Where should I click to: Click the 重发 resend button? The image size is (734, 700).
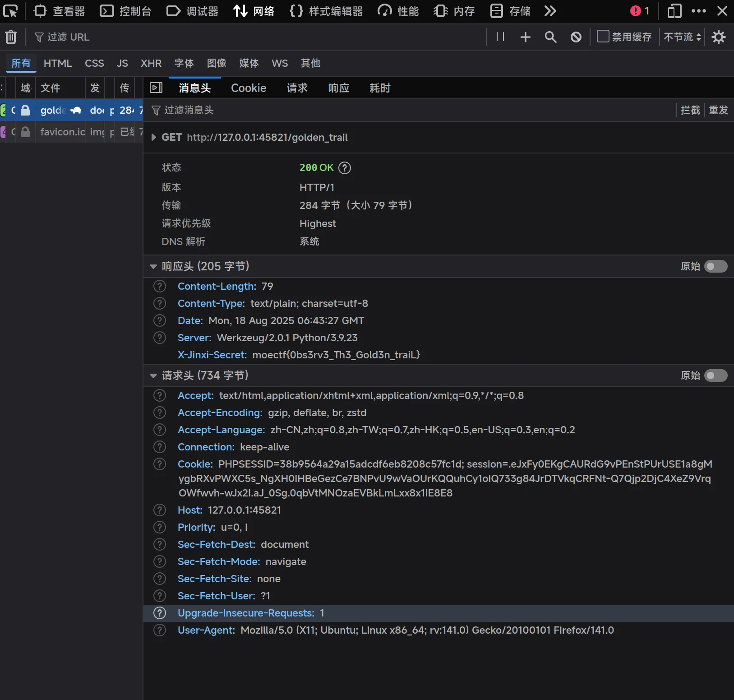tap(718, 110)
